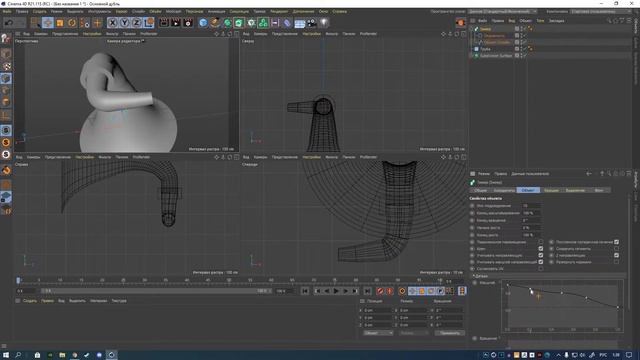Image resolution: width=640 pixels, height=360 pixels.
Task: Click the first S snap icon in sidebar
Action: [x=6, y=130]
